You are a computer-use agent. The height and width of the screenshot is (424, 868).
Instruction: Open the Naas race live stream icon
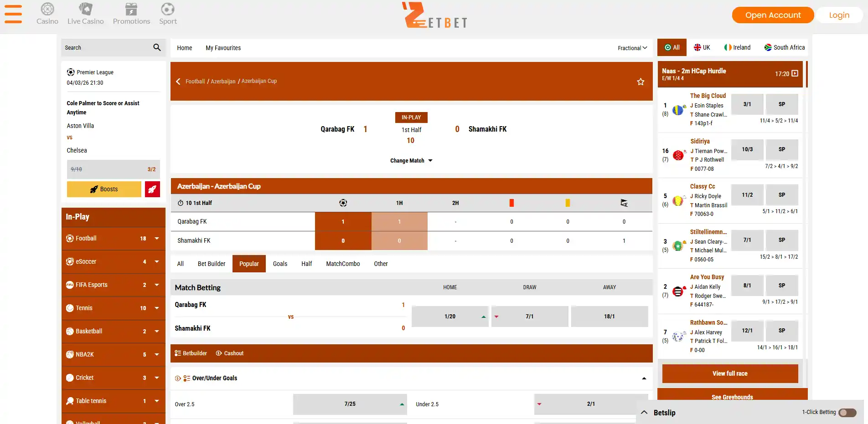pyautogui.click(x=795, y=73)
